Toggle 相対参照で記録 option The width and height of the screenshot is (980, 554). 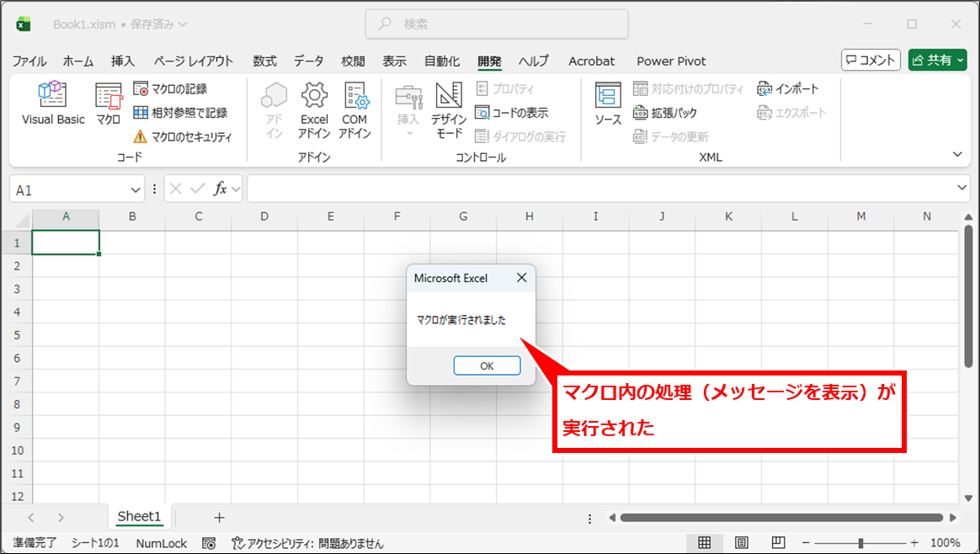[x=180, y=112]
